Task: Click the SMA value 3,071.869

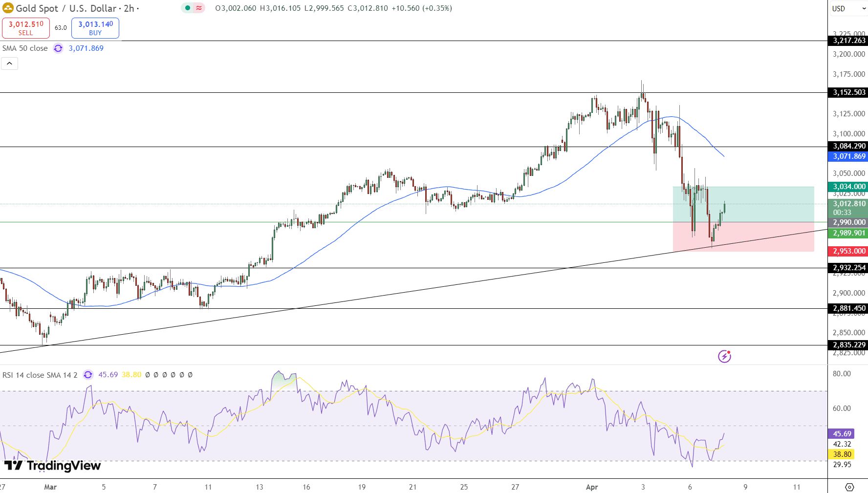Action: pos(86,48)
